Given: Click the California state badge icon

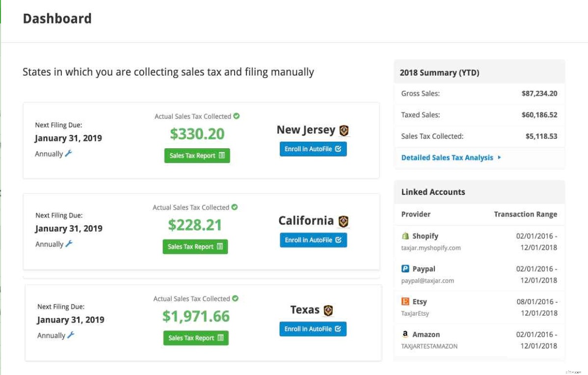Looking at the screenshot, I should (x=344, y=221).
